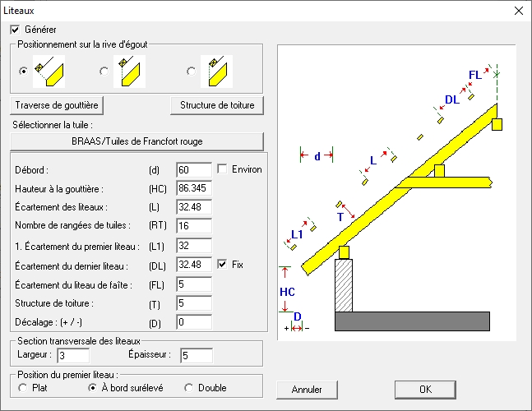This screenshot has height=411, width=532.
Task: Click the Hauteur à la gouttière (HC) field
Action: [x=194, y=188]
